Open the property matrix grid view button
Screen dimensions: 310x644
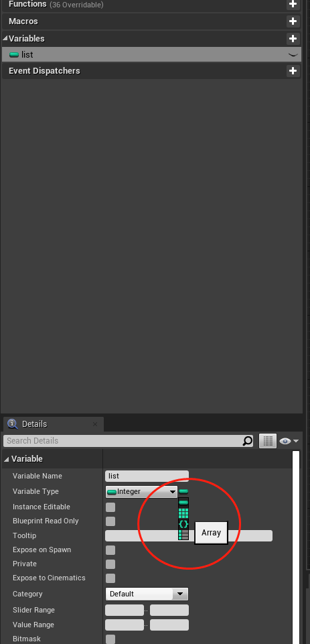[268, 441]
